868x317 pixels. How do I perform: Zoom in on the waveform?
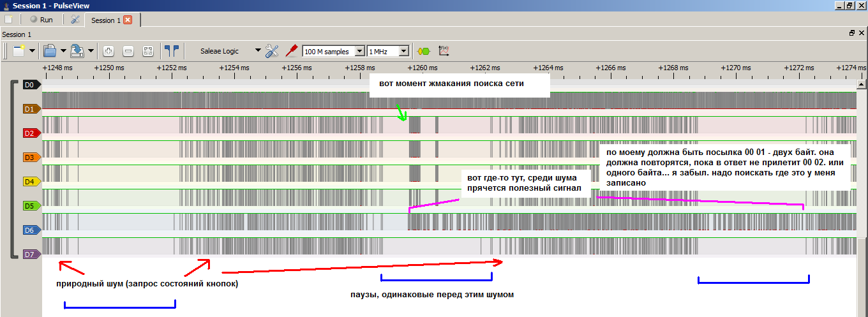[x=108, y=51]
